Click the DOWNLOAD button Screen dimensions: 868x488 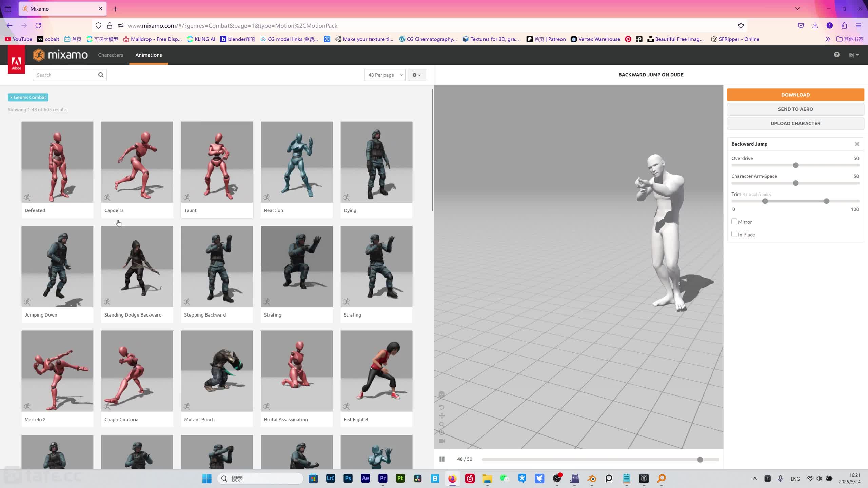[x=795, y=95]
